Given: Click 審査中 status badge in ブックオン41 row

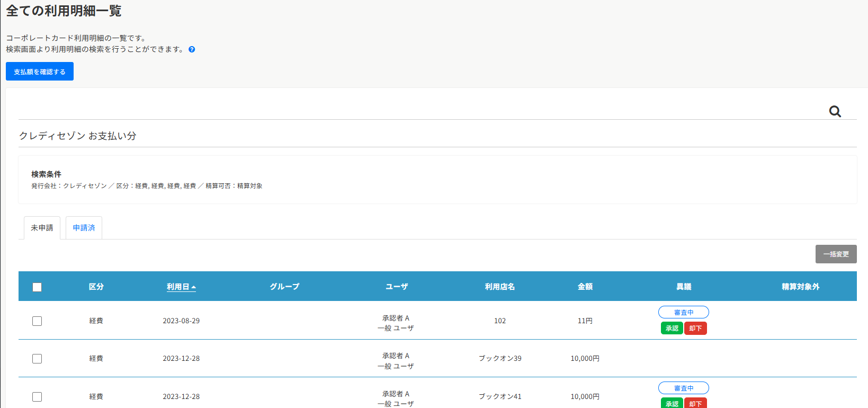Looking at the screenshot, I should (x=683, y=388).
